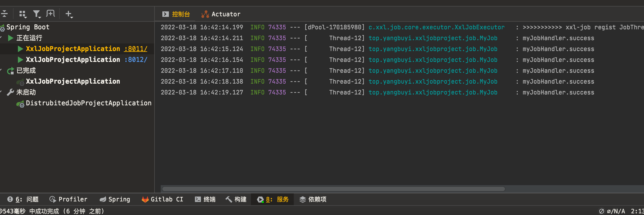Click the 构建 hammer icon
The height and width of the screenshot is (215, 644).
pyautogui.click(x=229, y=199)
